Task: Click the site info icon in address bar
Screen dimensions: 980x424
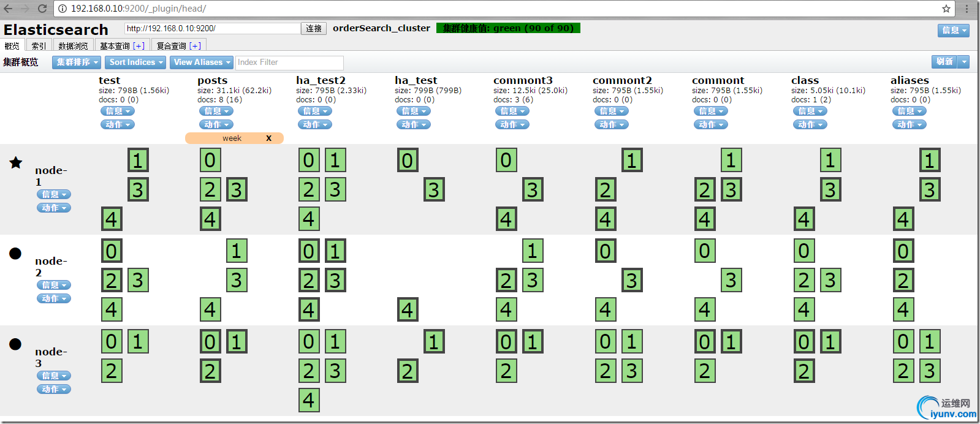Action: (x=62, y=9)
